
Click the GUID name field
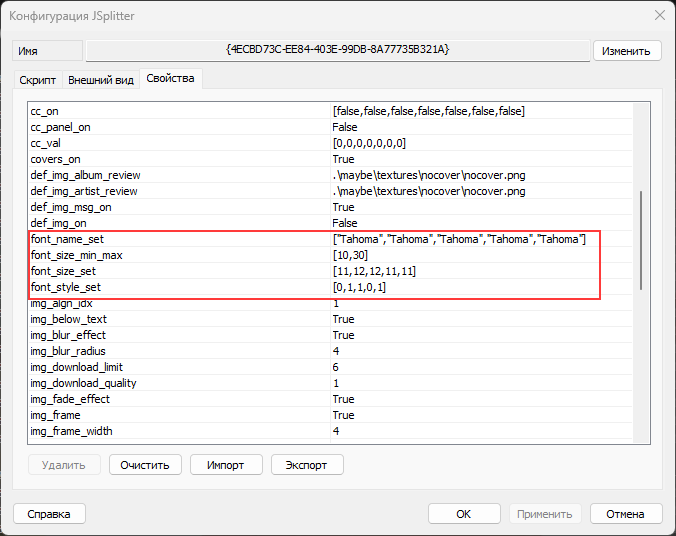tap(337, 50)
